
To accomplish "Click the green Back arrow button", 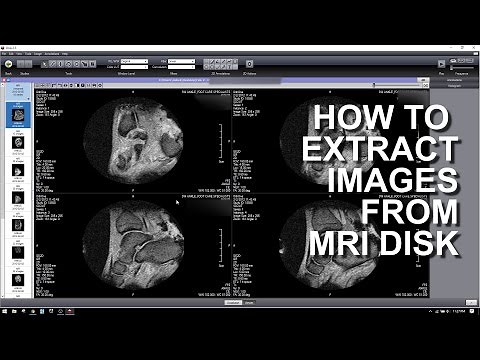I will (x=8, y=64).
